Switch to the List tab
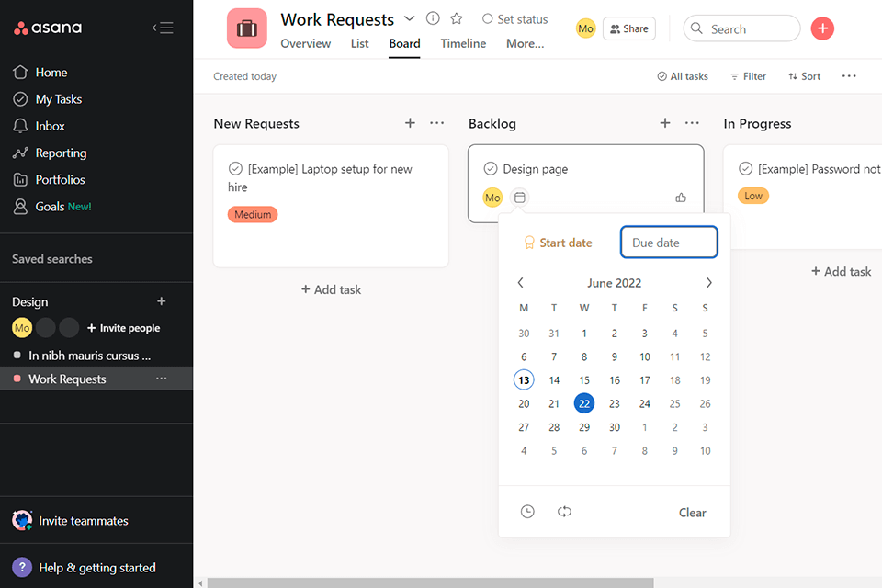This screenshot has height=588, width=882. coord(359,44)
